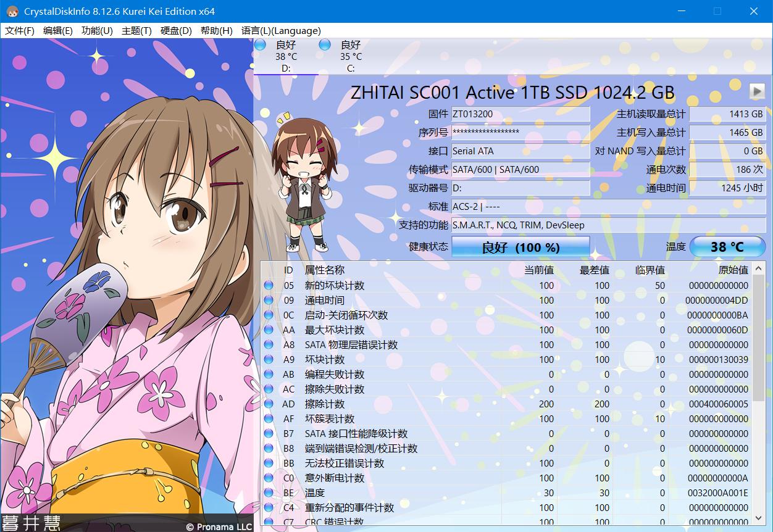Close the CrystalDiskInfo window
Viewport: 773px width, 532px height.
(x=754, y=11)
